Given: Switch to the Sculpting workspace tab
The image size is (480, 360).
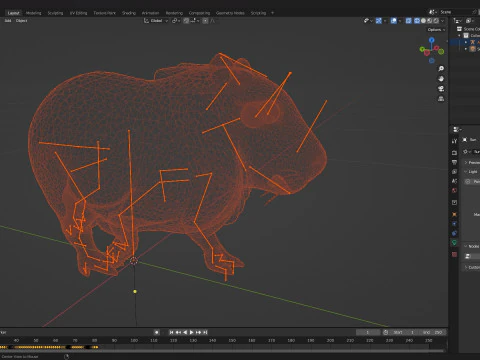Looking at the screenshot, I should (55, 13).
